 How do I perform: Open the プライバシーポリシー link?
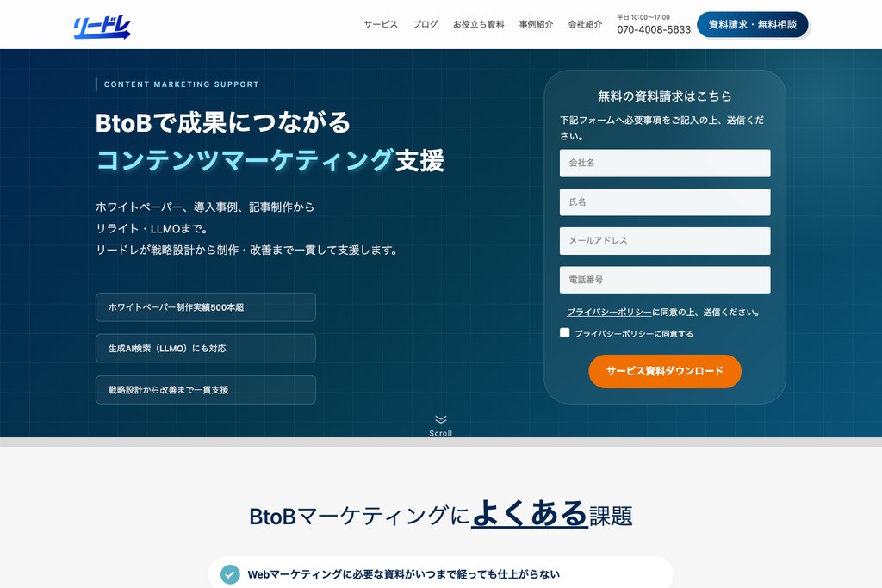(x=609, y=312)
